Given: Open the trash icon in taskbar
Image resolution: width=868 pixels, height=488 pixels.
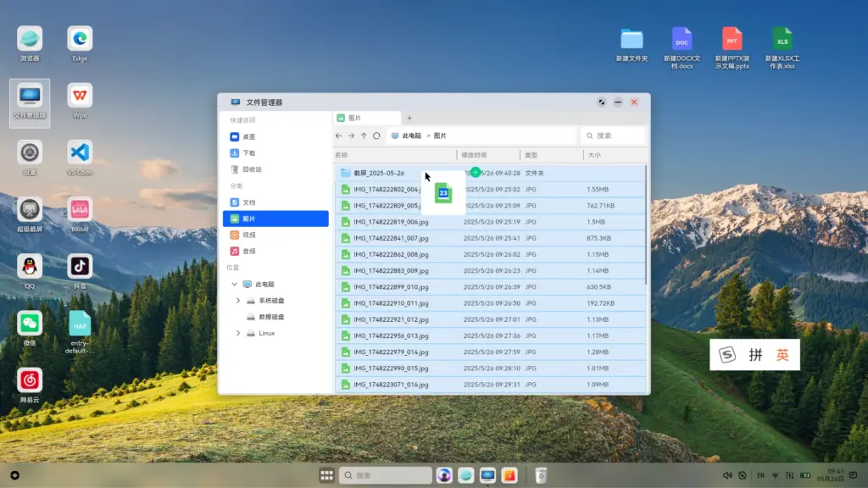Looking at the screenshot, I should coord(541,475).
